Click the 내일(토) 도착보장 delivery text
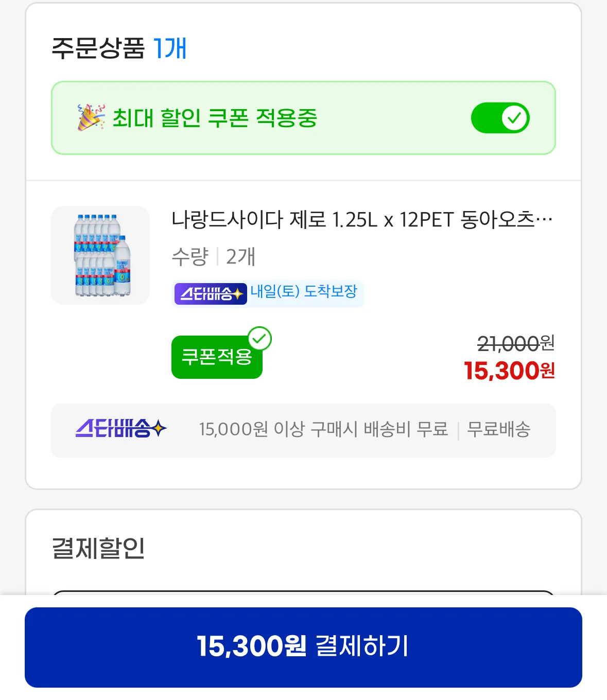This screenshot has width=607, height=700. (x=304, y=292)
